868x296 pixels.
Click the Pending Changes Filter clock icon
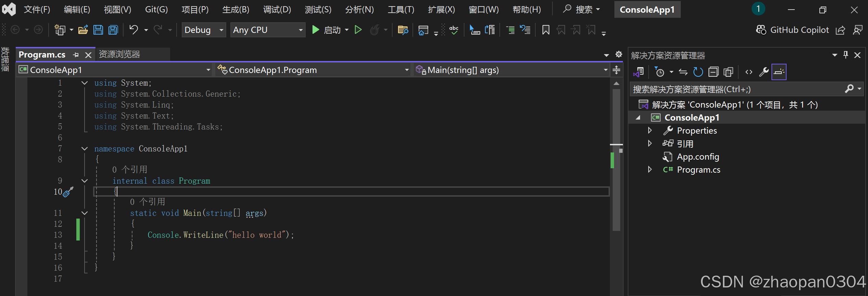tap(659, 72)
